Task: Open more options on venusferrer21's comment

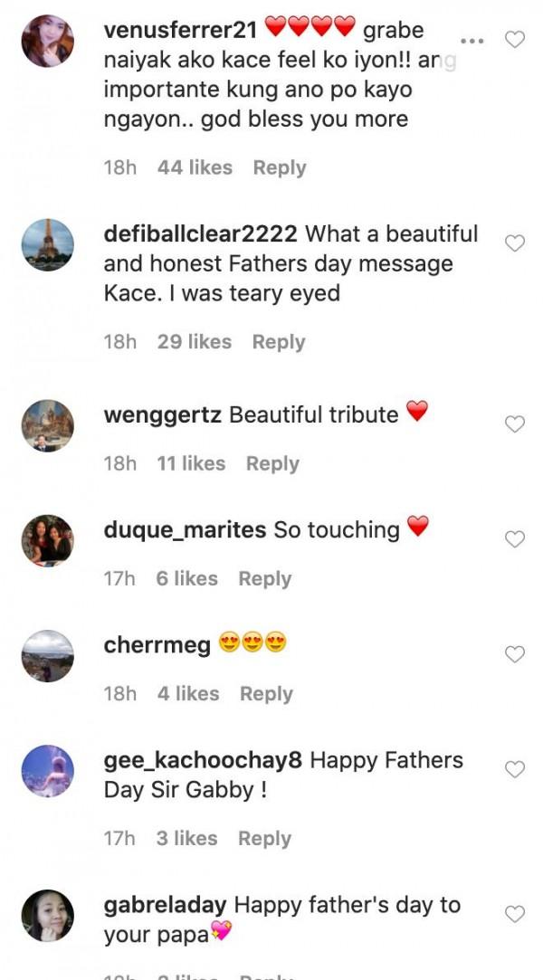Action: point(472,41)
